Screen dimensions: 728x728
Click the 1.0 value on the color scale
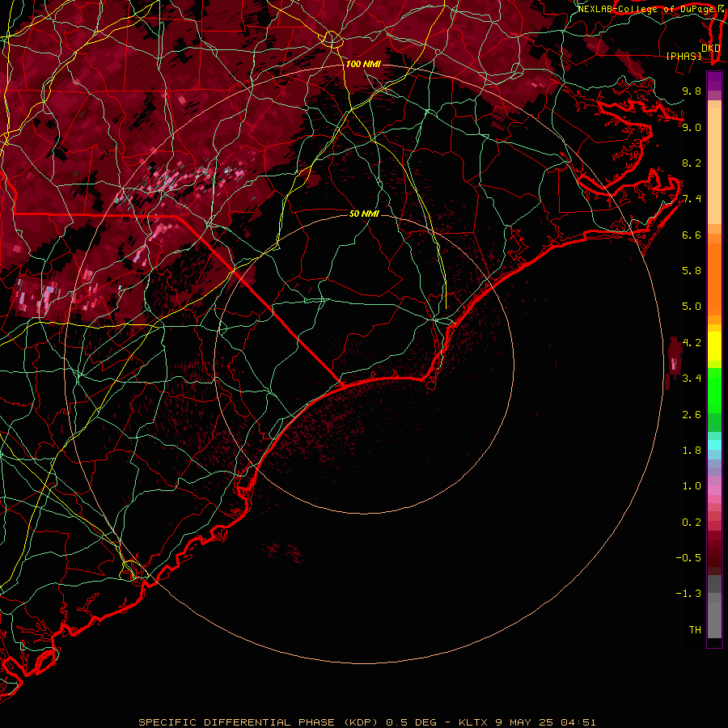point(692,486)
